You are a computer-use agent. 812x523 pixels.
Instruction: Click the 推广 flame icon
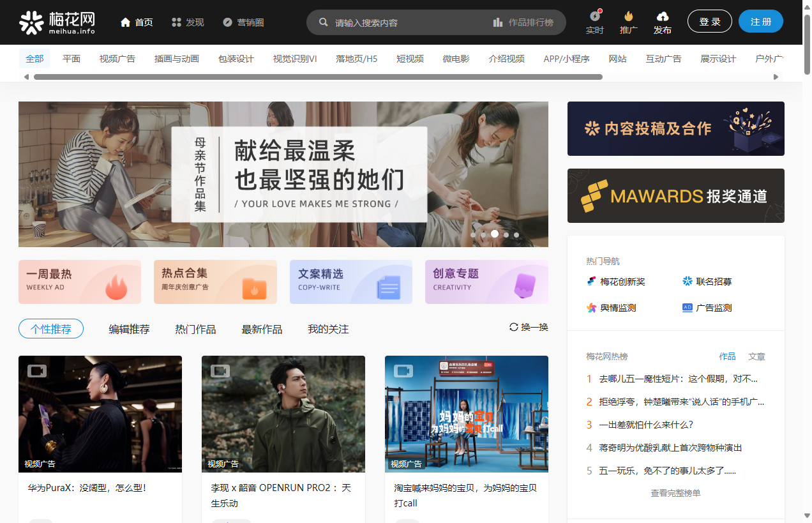click(x=629, y=16)
